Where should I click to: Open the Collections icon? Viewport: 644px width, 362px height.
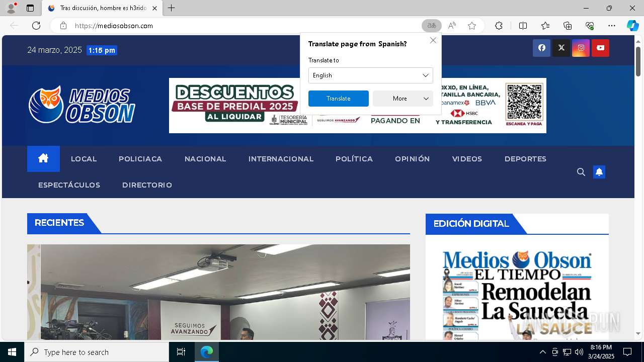point(568,26)
